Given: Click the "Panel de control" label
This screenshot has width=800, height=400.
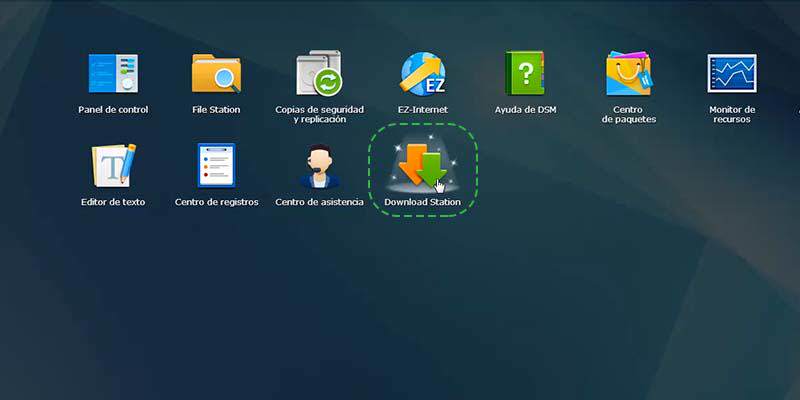Looking at the screenshot, I should (x=113, y=110).
